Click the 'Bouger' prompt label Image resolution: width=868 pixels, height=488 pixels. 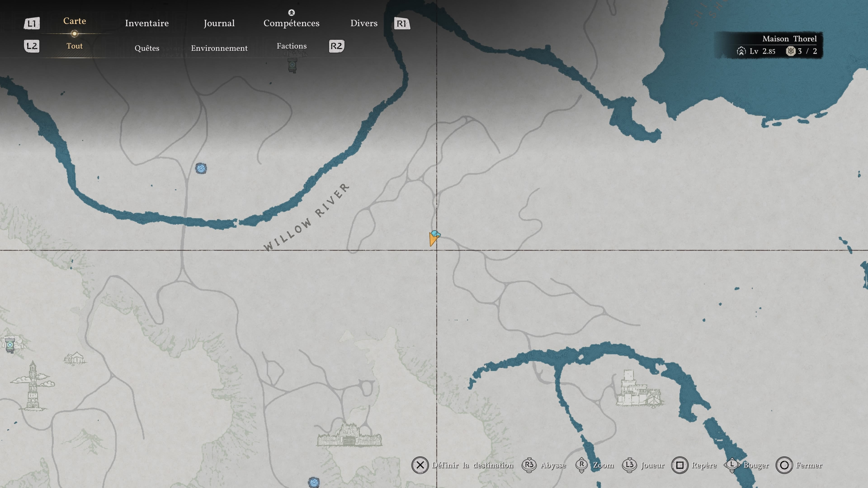pos(756,465)
